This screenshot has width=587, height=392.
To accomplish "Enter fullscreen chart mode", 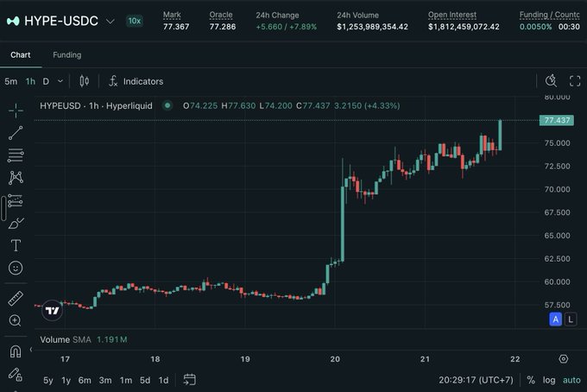I will [x=575, y=81].
